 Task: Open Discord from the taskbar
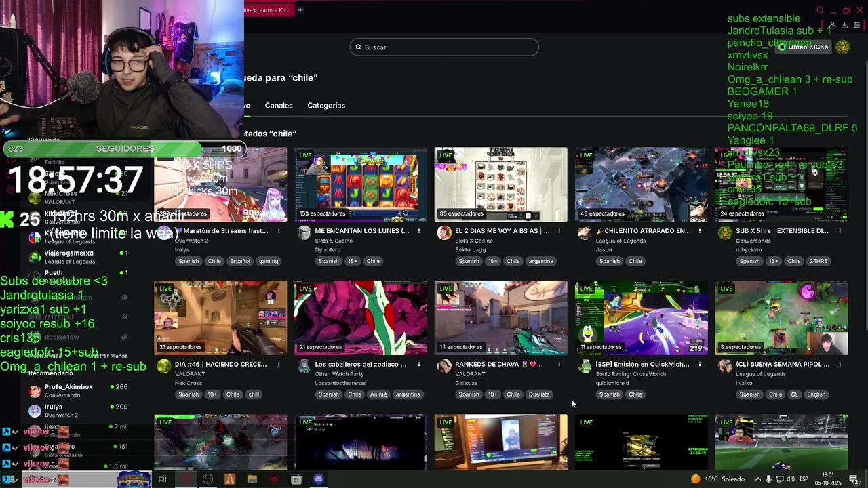click(x=319, y=479)
